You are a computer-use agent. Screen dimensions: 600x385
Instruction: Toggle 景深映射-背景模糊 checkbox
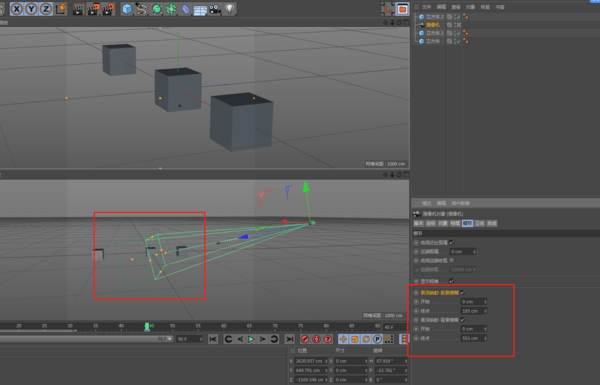tap(463, 320)
